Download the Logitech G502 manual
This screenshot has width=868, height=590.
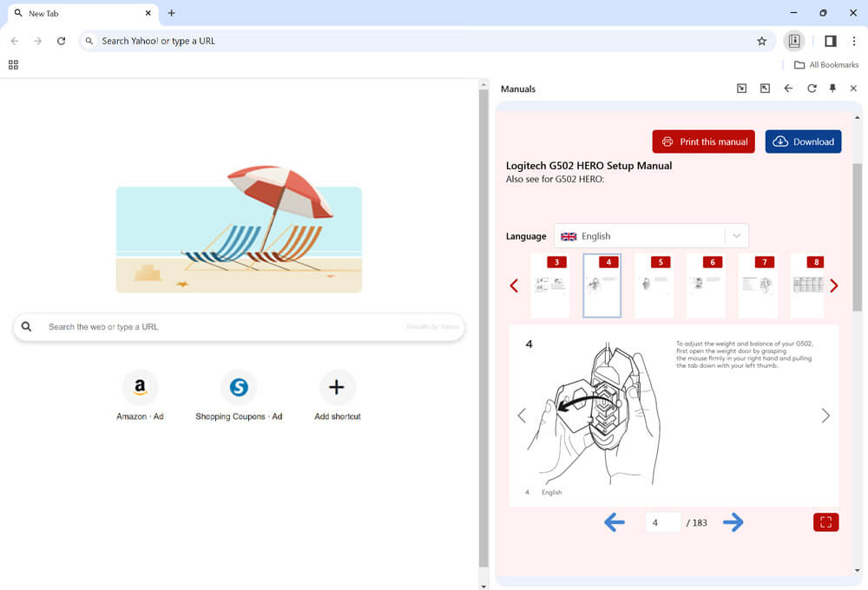click(803, 141)
